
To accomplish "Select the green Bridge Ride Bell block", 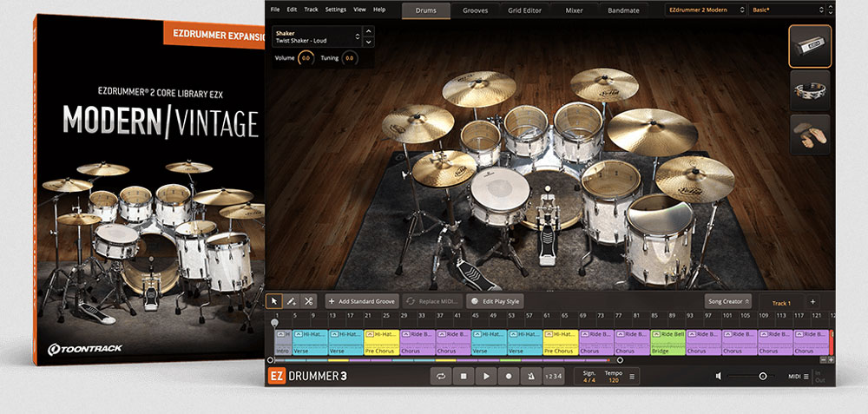I will [668, 342].
